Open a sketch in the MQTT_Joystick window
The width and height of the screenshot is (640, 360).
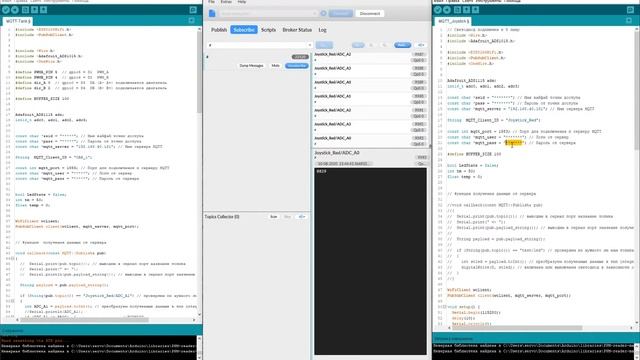click(466, 9)
